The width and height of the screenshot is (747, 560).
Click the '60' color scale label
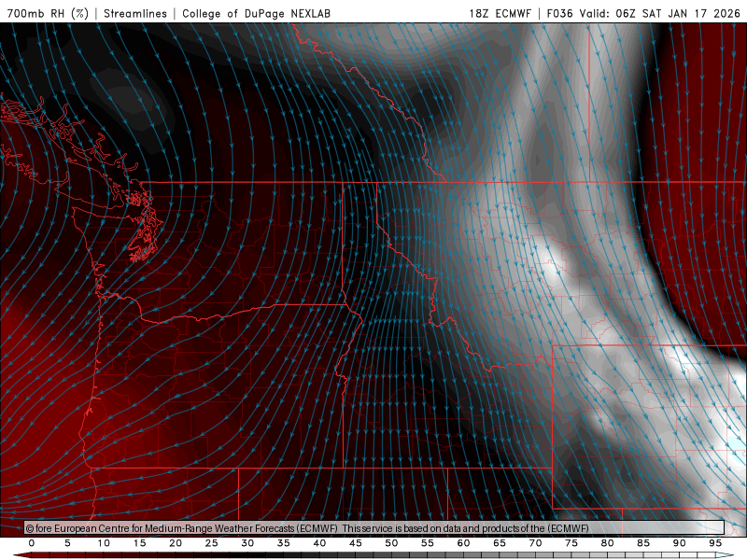(463, 543)
